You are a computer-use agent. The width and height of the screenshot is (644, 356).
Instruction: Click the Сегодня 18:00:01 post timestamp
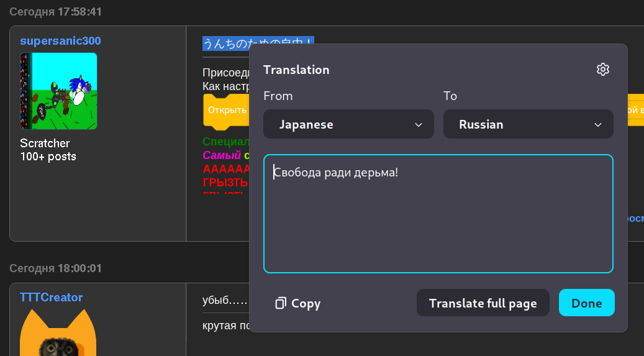(x=55, y=268)
